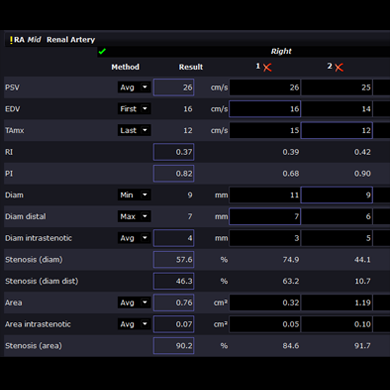
Task: Click the Diam distal result value 7
Action: tap(190, 216)
